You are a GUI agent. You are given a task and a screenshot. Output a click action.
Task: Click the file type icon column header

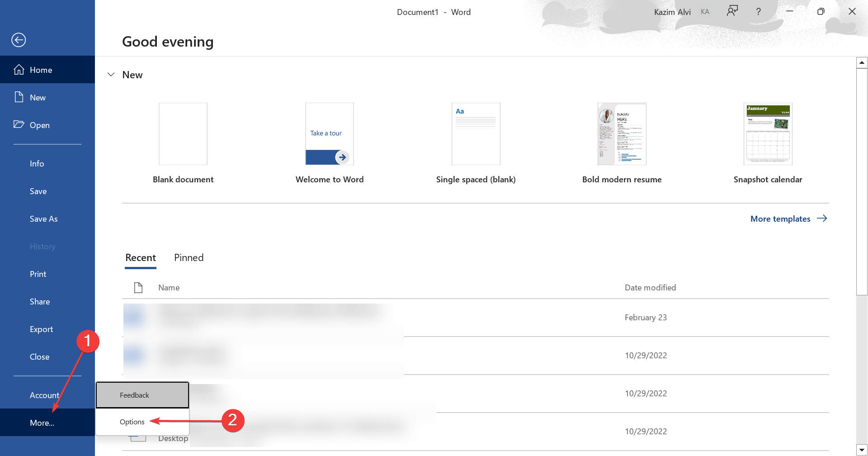click(x=138, y=288)
